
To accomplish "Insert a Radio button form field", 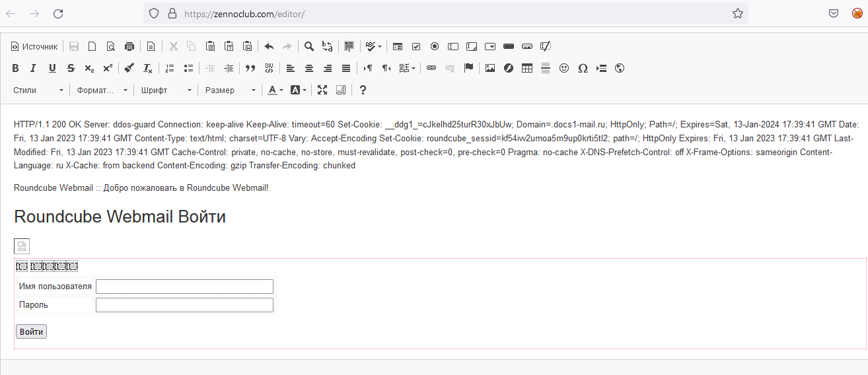I will 435,46.
